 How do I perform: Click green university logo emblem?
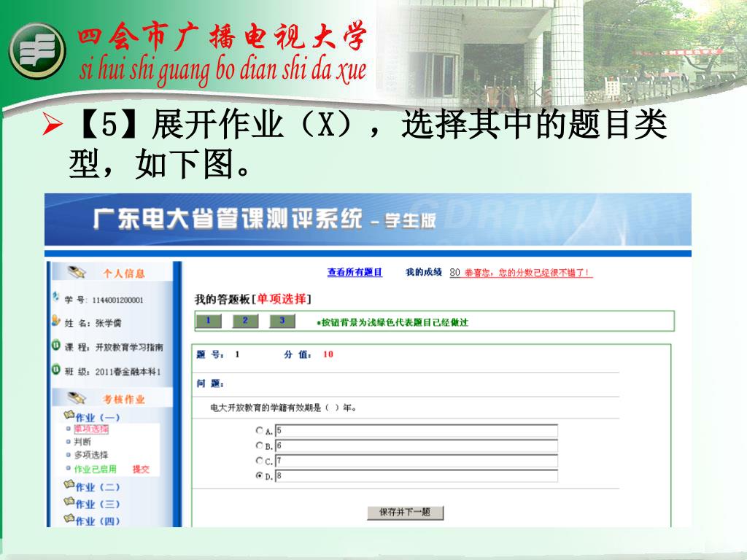coord(37,51)
